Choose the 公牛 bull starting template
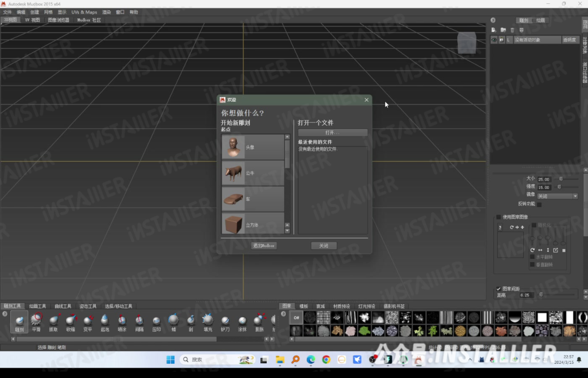Screen dimensions: 588x378 click(253, 173)
